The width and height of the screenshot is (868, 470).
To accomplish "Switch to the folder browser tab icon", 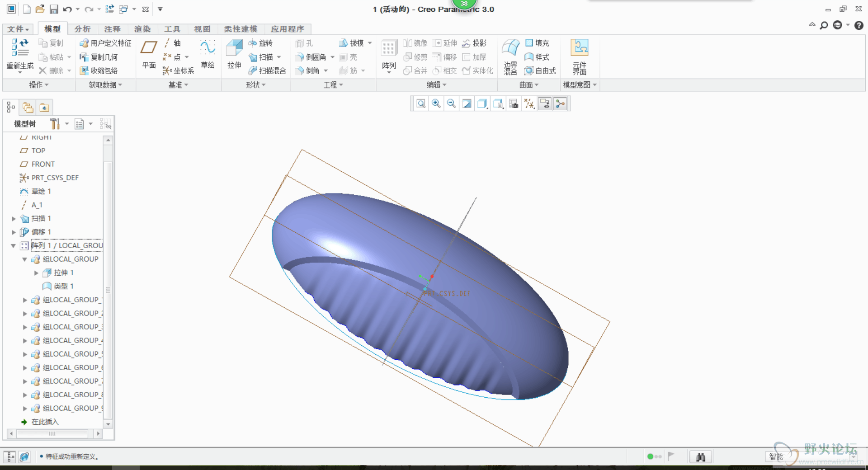I will (28, 108).
